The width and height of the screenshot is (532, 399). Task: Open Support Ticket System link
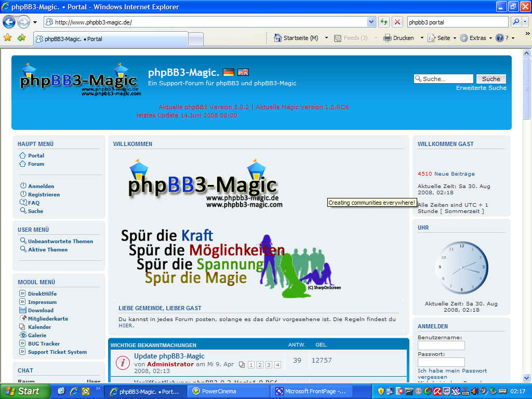pos(57,352)
